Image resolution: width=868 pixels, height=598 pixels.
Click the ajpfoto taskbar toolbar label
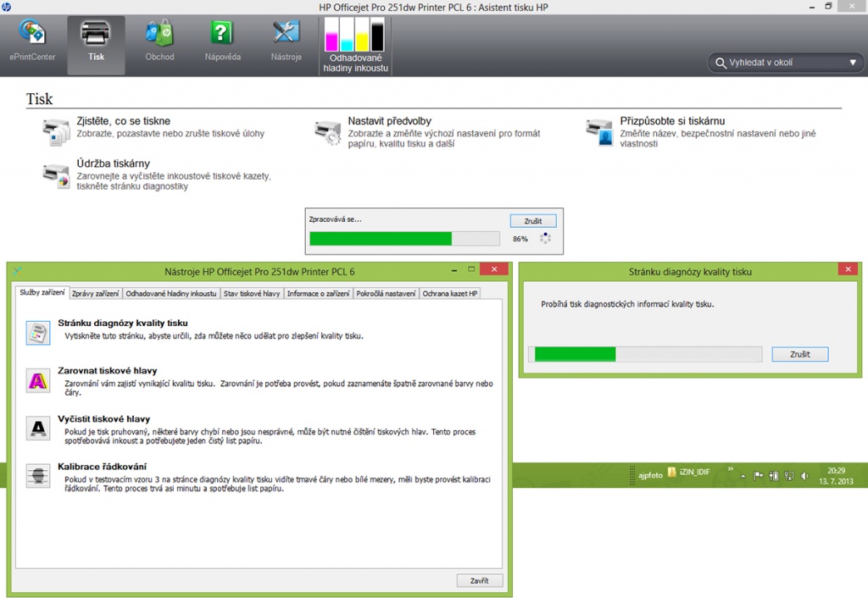click(x=650, y=475)
